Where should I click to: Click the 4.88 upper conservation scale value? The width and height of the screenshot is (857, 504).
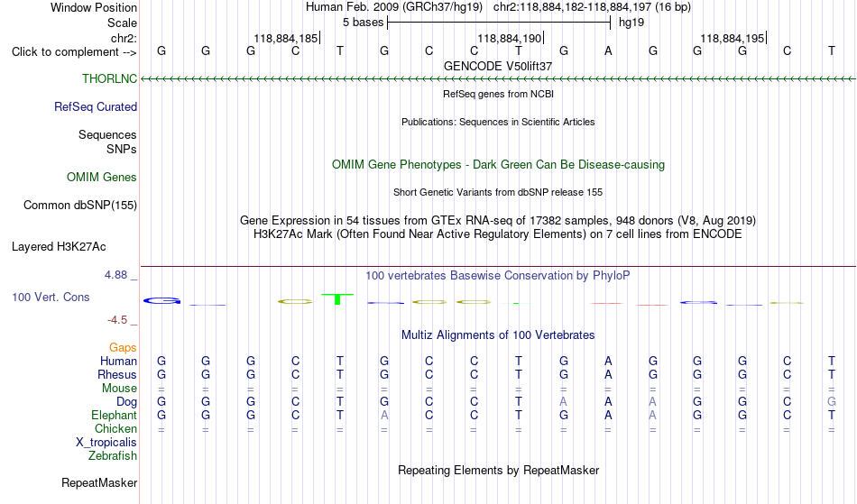click(x=116, y=275)
